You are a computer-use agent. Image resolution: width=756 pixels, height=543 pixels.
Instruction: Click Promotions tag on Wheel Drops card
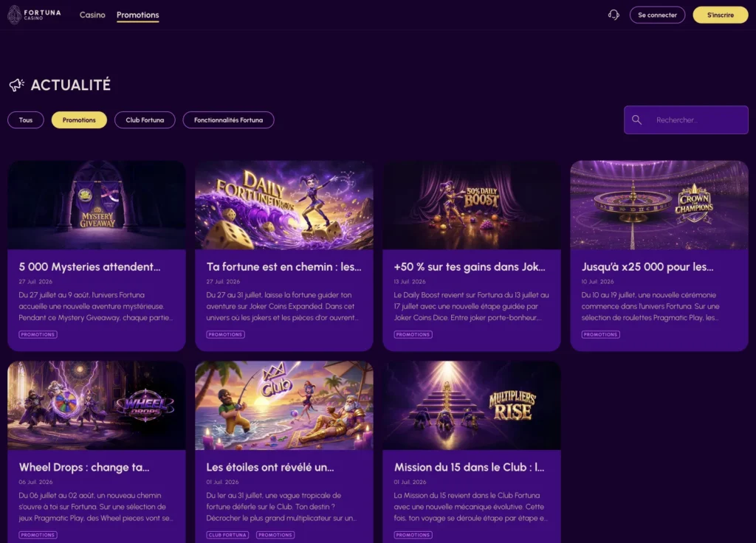38,535
